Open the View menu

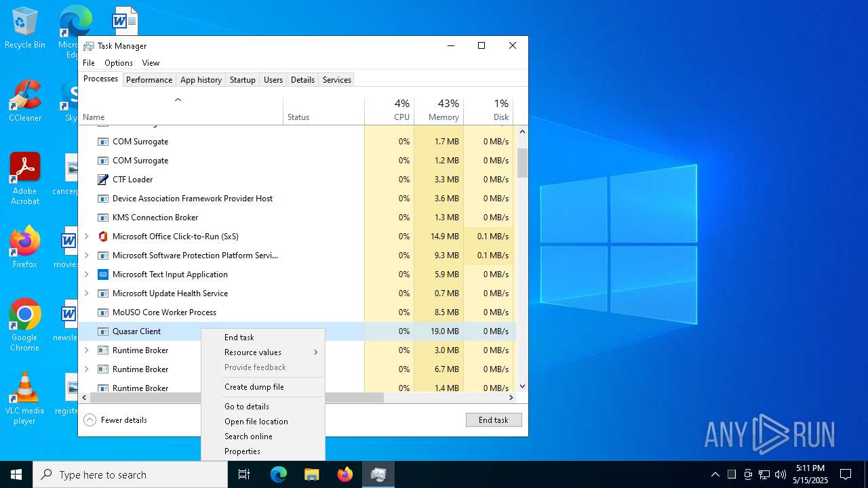pyautogui.click(x=151, y=63)
